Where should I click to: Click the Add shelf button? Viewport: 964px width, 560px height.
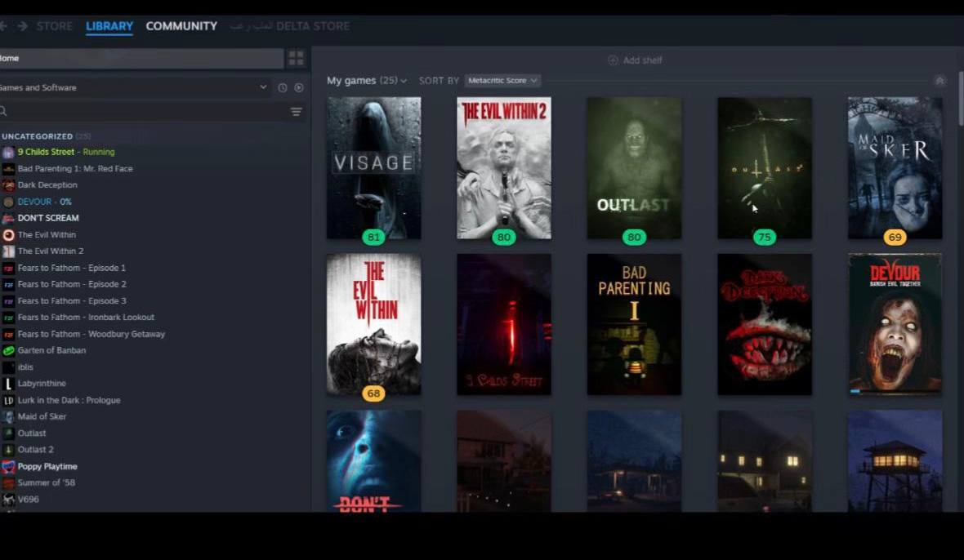635,60
